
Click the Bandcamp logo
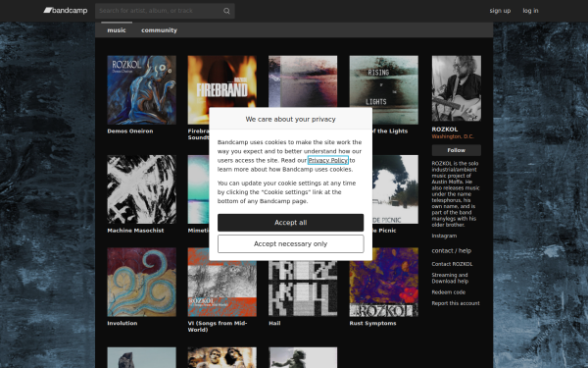(x=66, y=11)
